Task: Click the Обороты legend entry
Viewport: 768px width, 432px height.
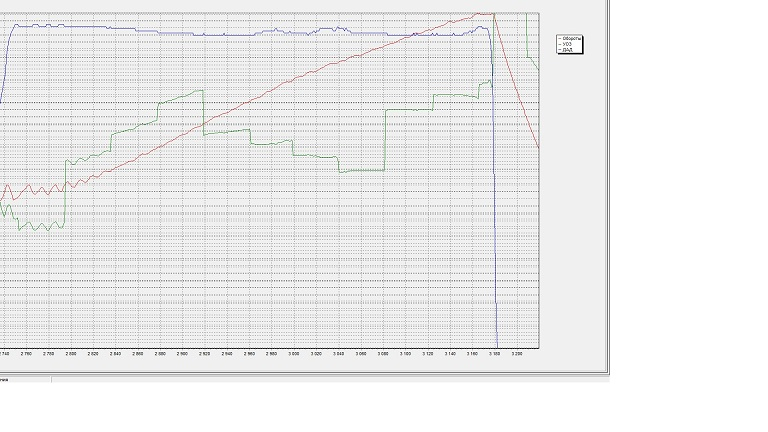Action: (570, 38)
